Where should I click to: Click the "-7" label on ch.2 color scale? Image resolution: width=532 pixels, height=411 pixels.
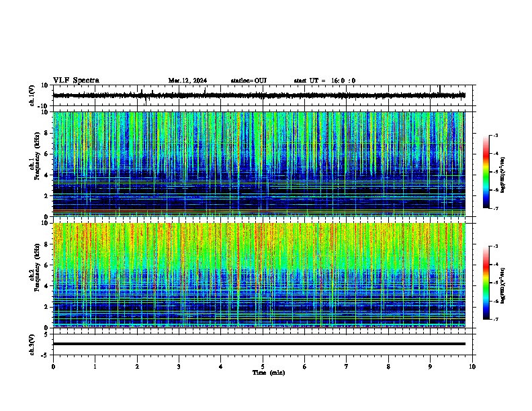click(x=496, y=319)
